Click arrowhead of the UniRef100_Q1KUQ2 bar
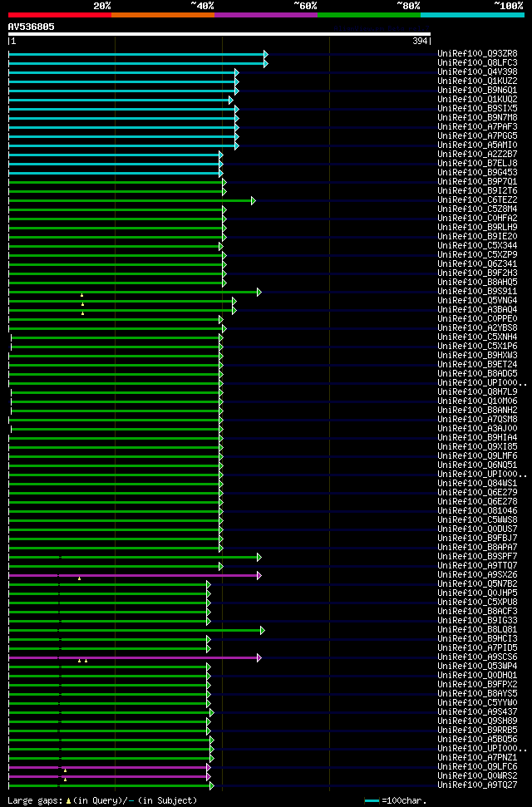Screen dimensions: 532x807 (231, 100)
